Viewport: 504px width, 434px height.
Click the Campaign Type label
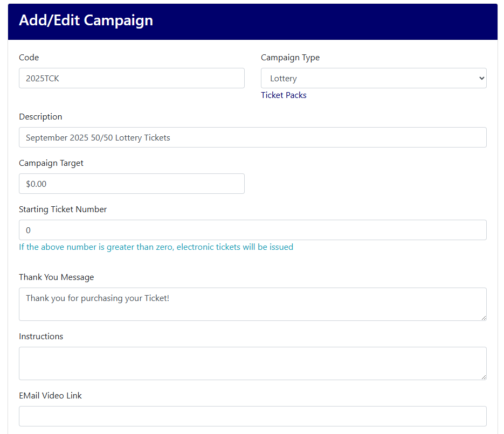coord(290,58)
